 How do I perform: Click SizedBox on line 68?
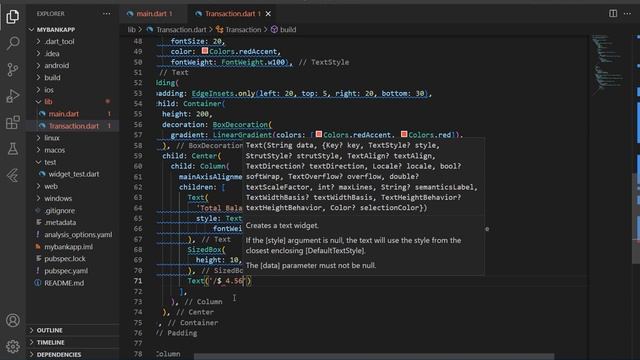[204, 249]
